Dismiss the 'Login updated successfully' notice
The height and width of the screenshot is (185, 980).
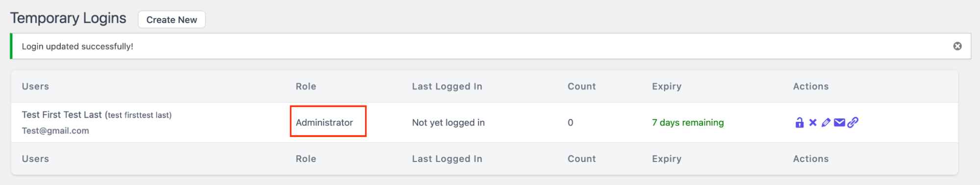point(957,46)
